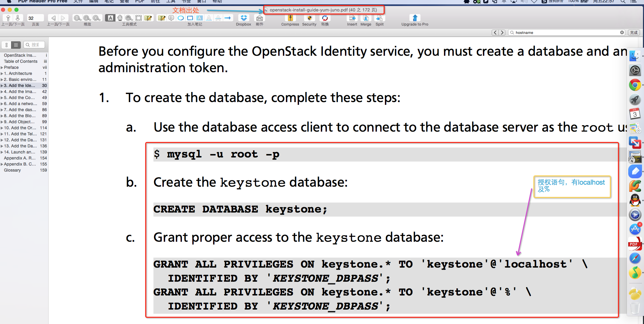Open the 书签 menu

click(x=186, y=1)
